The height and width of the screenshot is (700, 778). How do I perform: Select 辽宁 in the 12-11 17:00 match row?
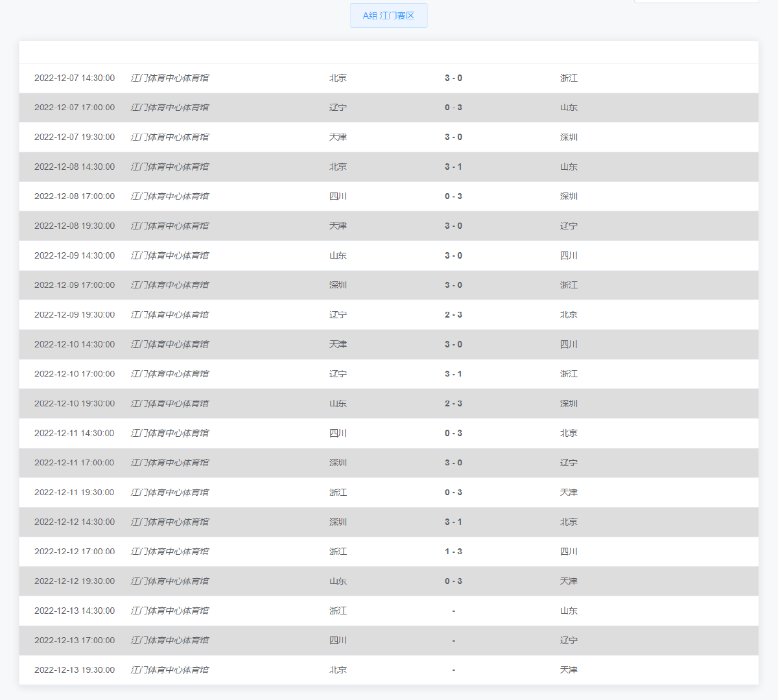tap(569, 463)
